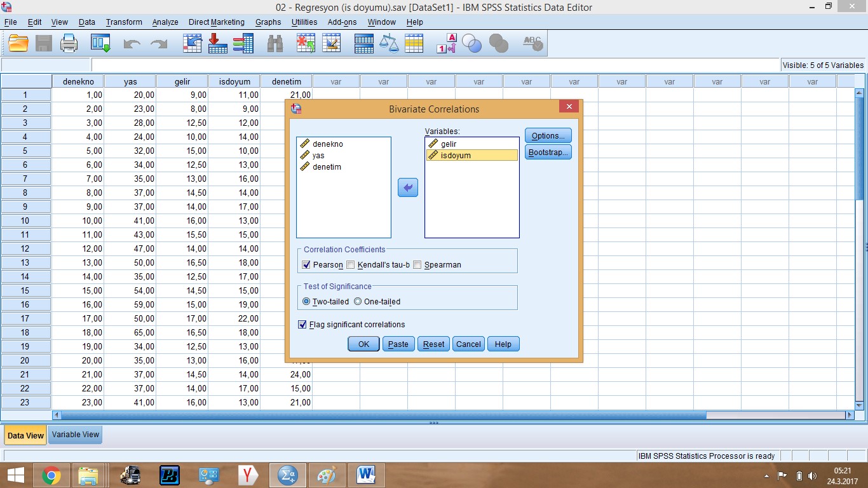Select the One-tailed radio button
Image resolution: width=868 pixels, height=488 pixels.
[358, 302]
